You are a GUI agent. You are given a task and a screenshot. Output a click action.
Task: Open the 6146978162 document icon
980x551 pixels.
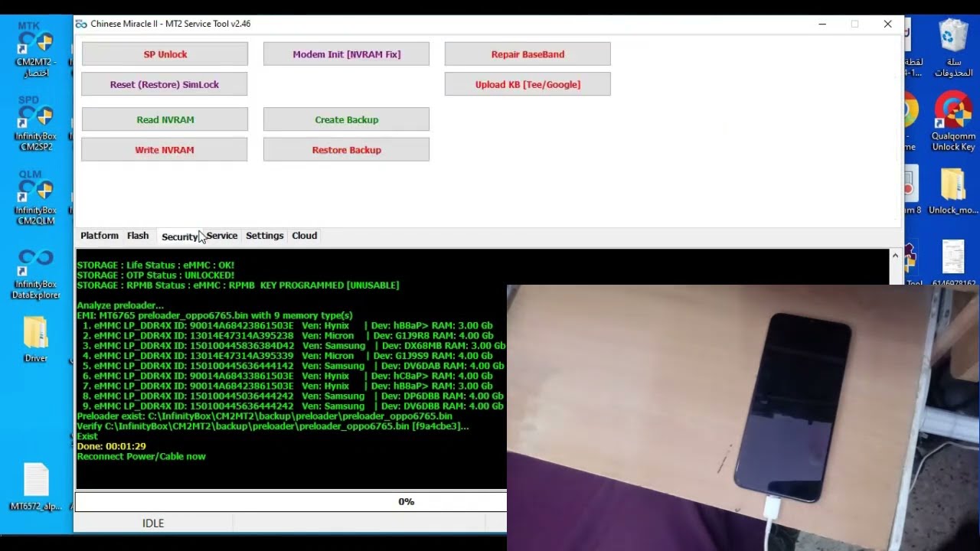(953, 263)
